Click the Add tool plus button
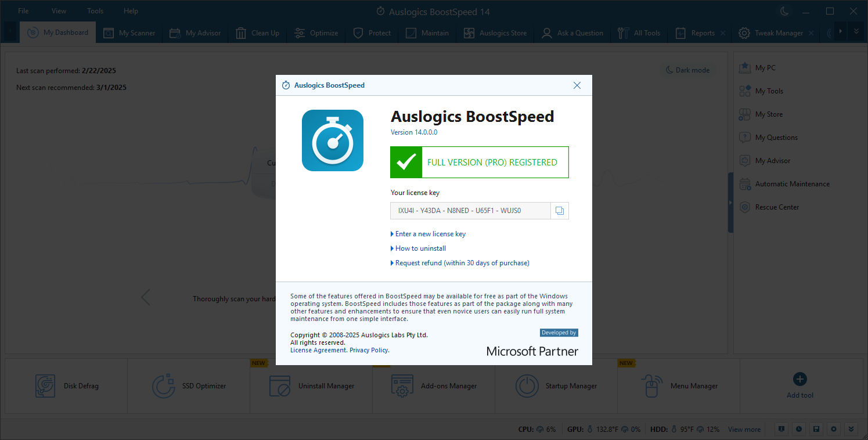 [799, 379]
